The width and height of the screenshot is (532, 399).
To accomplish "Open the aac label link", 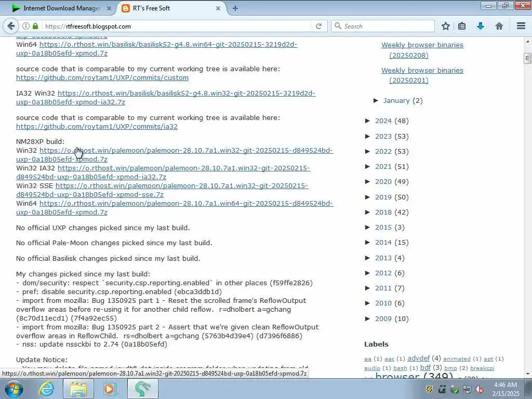I will (x=389, y=359).
